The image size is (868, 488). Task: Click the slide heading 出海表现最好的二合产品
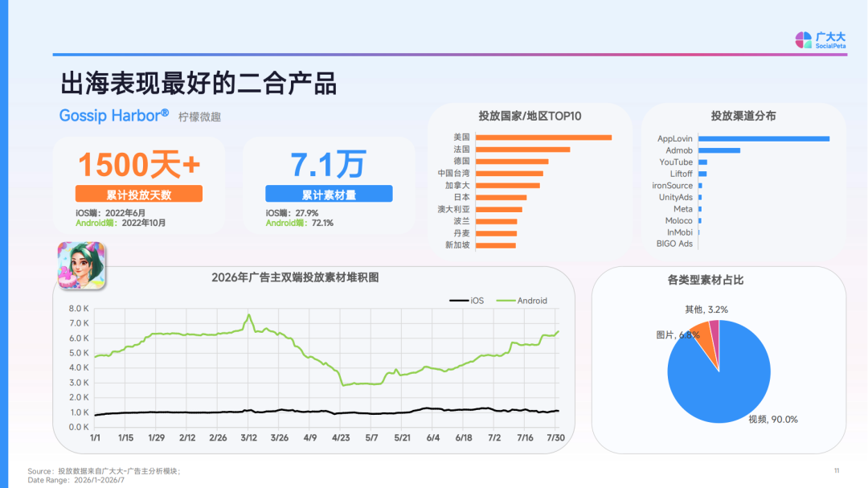pyautogui.click(x=199, y=84)
